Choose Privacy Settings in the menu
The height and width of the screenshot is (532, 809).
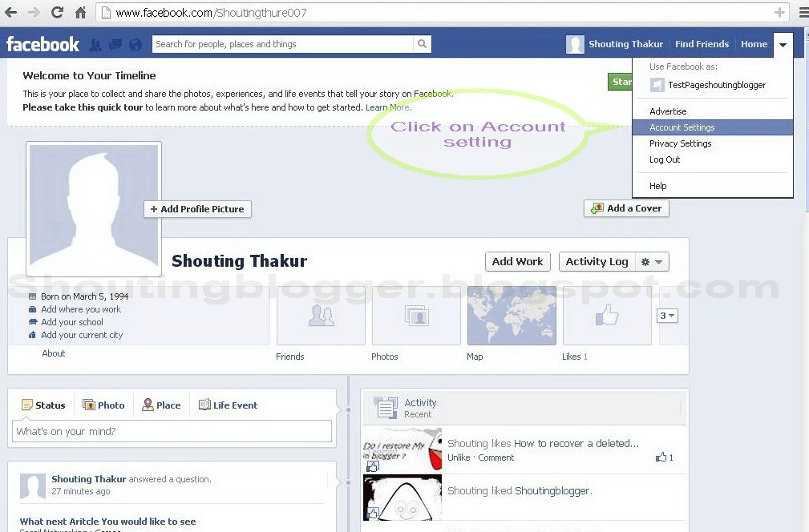(713, 143)
